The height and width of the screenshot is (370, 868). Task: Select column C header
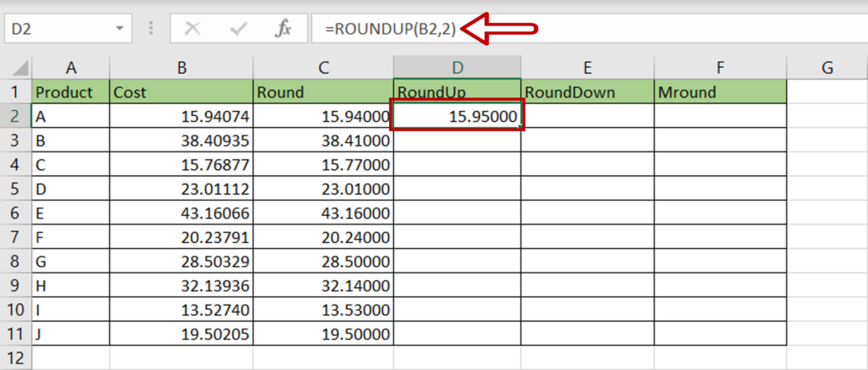pyautogui.click(x=323, y=68)
